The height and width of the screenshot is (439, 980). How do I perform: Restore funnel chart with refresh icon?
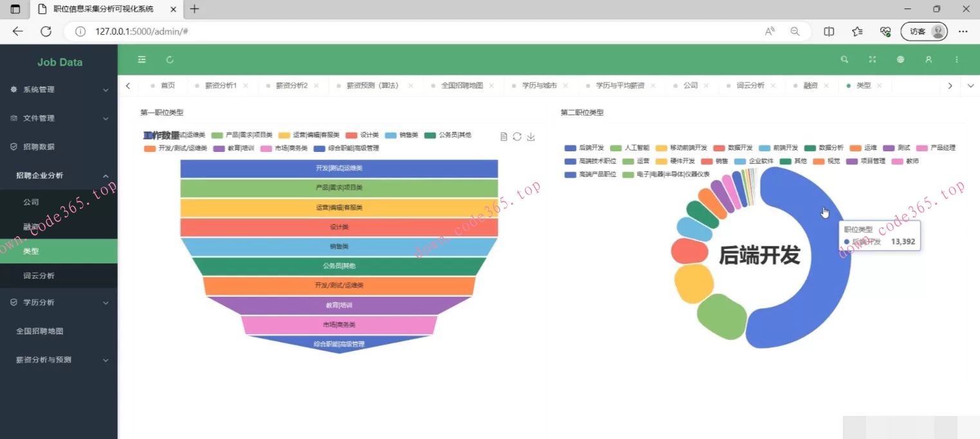coord(517,136)
